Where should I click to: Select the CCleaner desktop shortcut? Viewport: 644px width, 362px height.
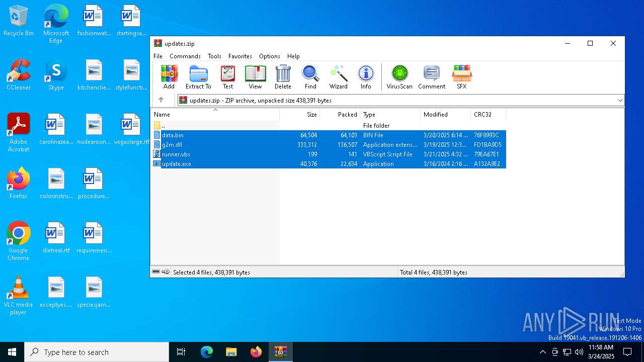[19, 75]
